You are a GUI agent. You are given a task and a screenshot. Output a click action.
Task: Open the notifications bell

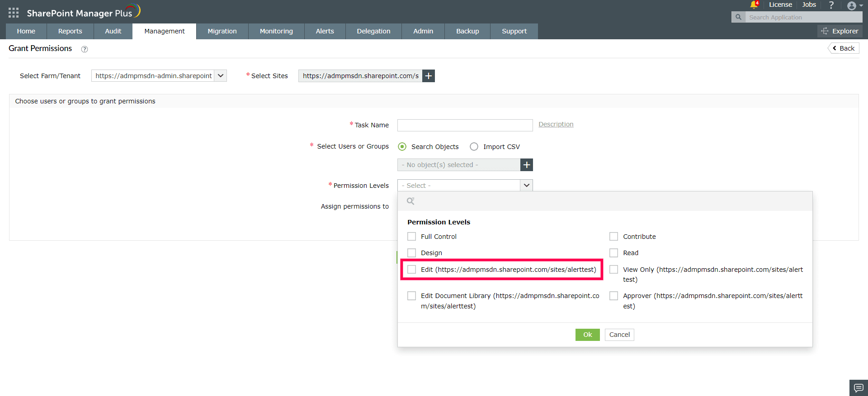coord(754,5)
